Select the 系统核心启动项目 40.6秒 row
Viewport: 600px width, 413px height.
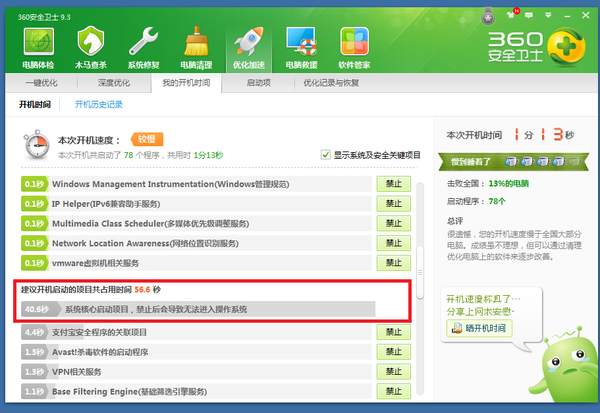(x=198, y=309)
